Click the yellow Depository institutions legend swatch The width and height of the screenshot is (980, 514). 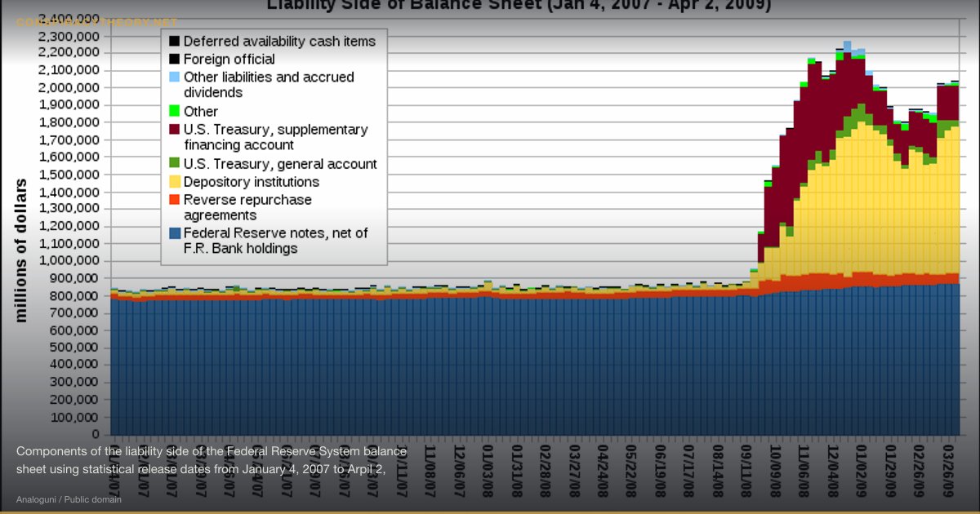pyautogui.click(x=174, y=181)
